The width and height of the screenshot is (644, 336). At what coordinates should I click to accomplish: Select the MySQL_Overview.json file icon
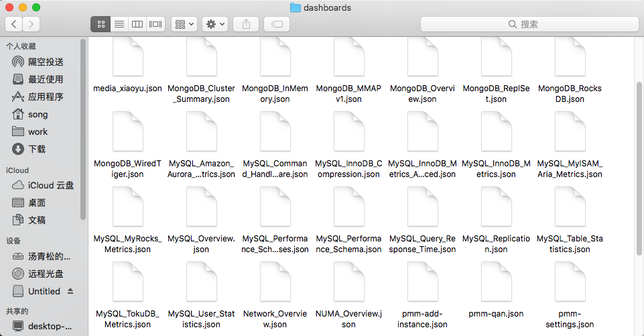[201, 207]
